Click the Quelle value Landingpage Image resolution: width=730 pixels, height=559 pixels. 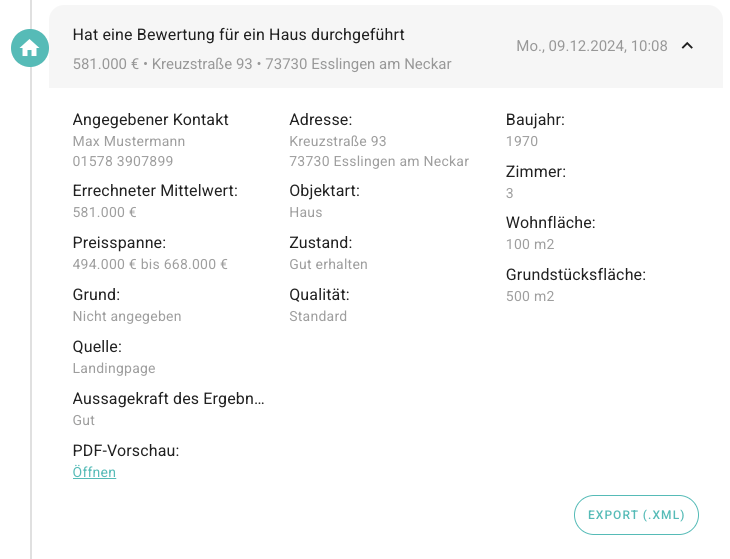(114, 368)
